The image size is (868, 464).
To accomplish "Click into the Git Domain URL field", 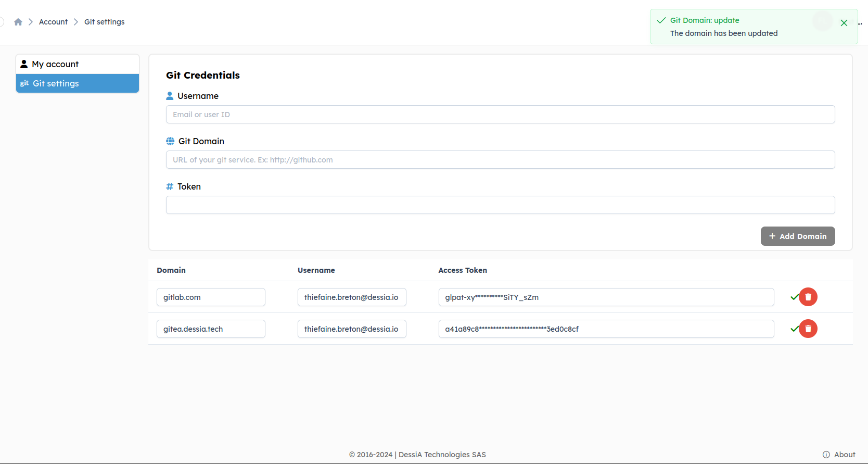I will click(x=500, y=160).
